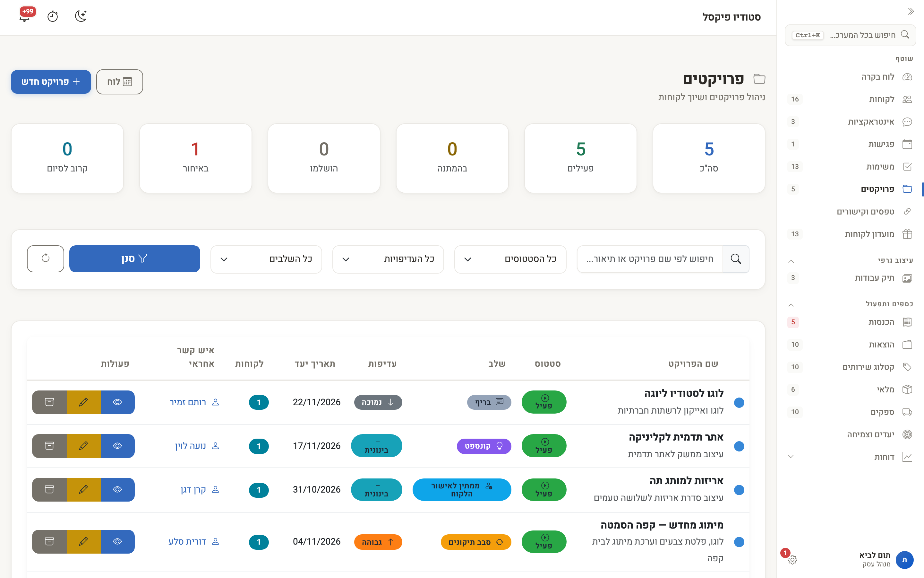Collapse the עיצוב גרפי sidebar section
The height and width of the screenshot is (578, 924).
tap(791, 261)
